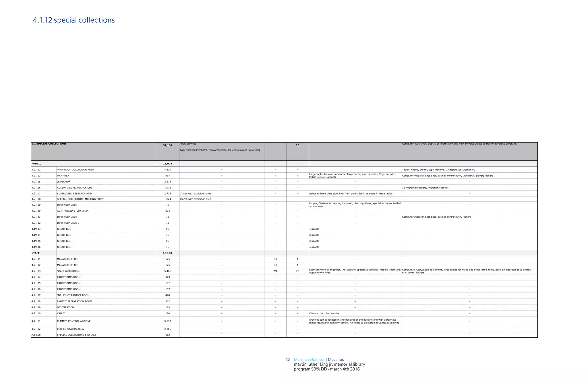Click the VAULT row name
588x380 pixels.
61,313
